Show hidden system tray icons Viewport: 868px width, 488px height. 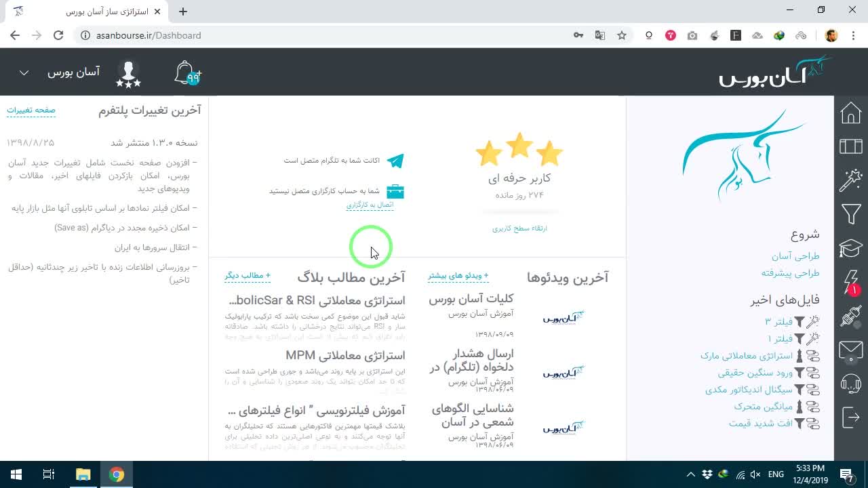[x=690, y=474]
